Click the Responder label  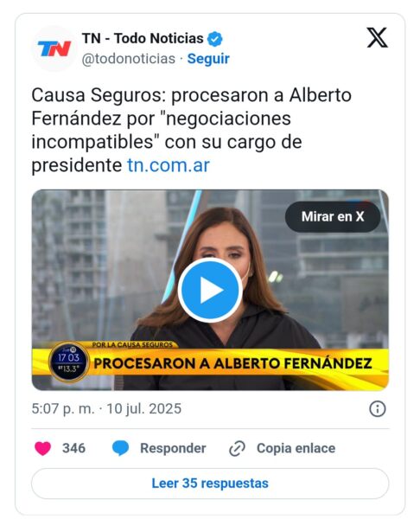pos(173,448)
